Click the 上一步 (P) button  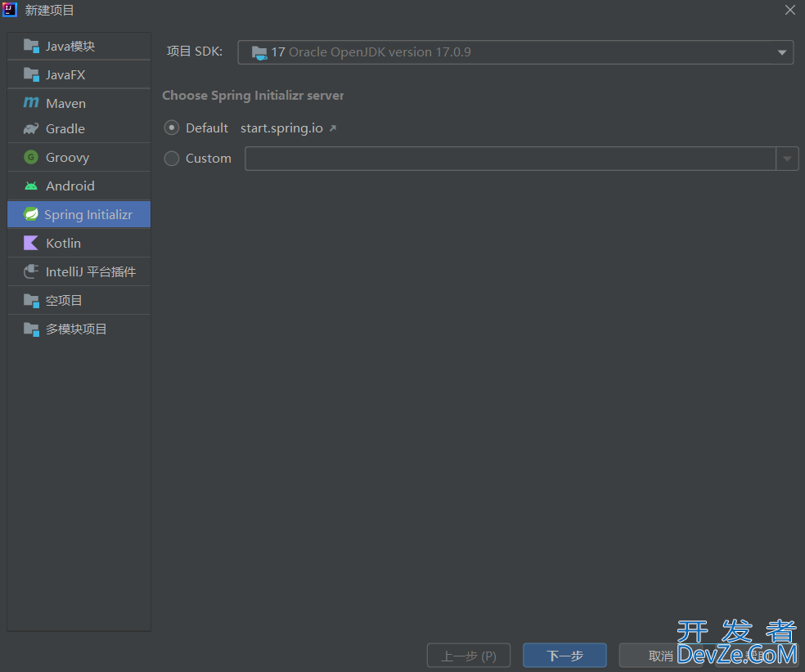469,656
